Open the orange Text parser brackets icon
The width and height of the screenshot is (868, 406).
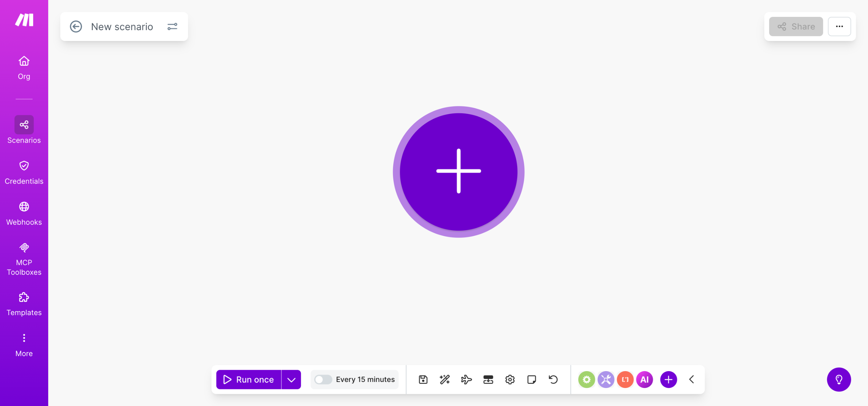[x=625, y=379]
